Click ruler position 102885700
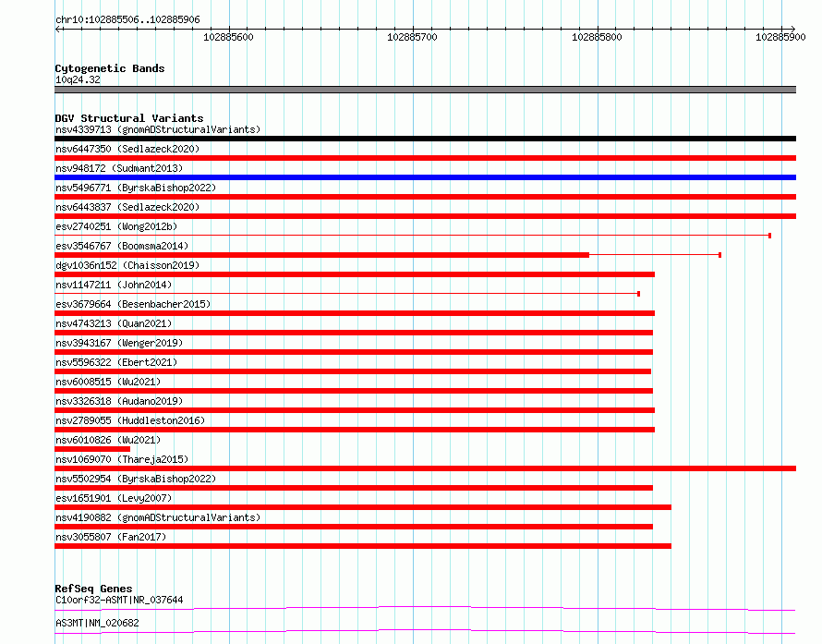The width and height of the screenshot is (822, 644). point(412,37)
